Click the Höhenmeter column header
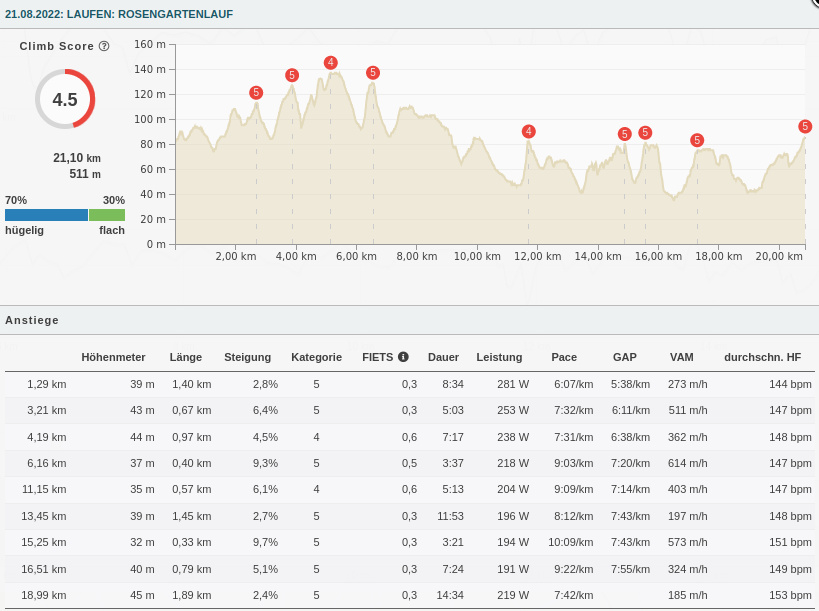 113,357
